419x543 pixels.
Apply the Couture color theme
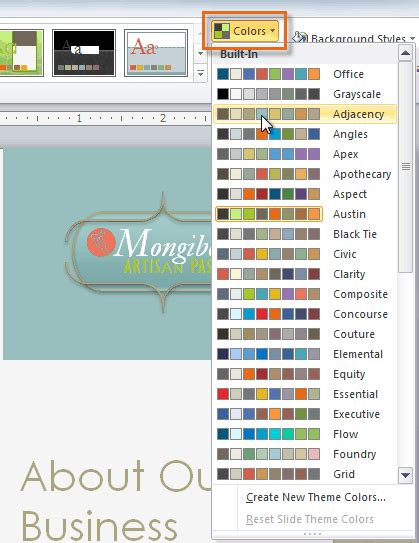[x=305, y=334]
